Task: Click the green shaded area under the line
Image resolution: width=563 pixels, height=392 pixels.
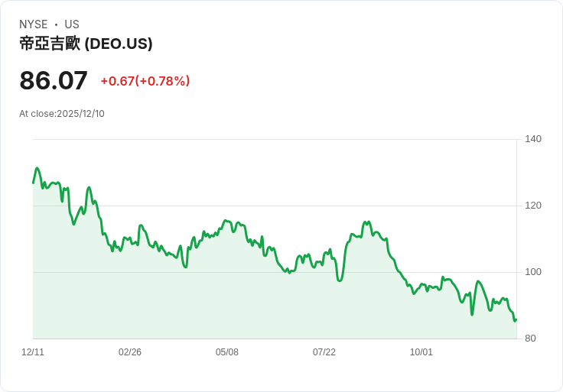Action: pyautogui.click(x=252, y=305)
